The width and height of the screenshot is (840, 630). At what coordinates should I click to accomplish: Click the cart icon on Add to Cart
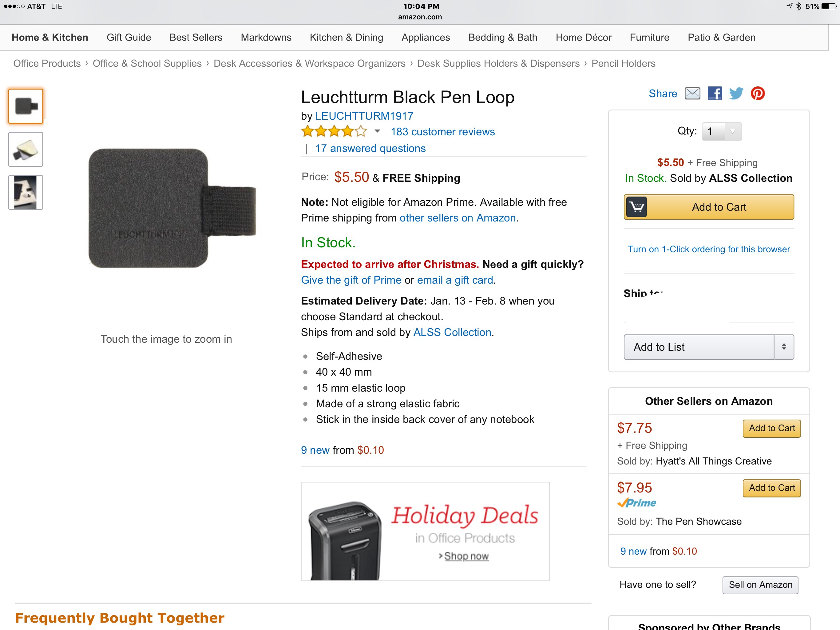(636, 207)
